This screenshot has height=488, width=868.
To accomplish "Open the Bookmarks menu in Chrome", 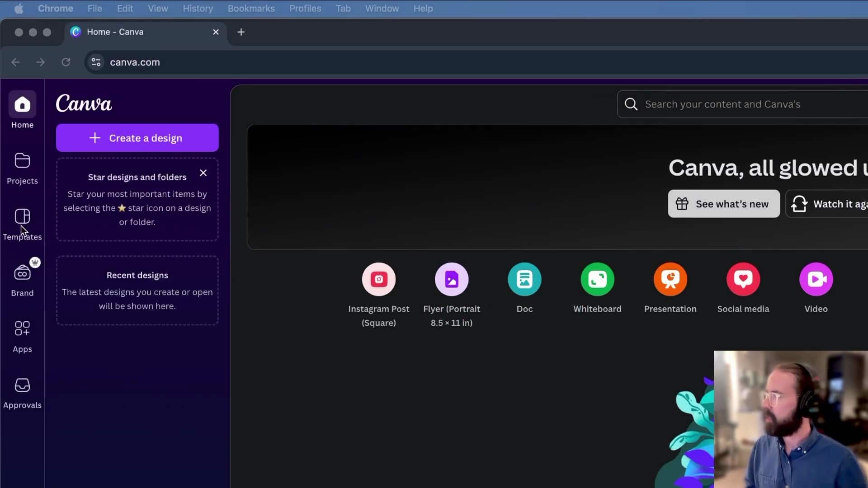I will pyautogui.click(x=251, y=9).
